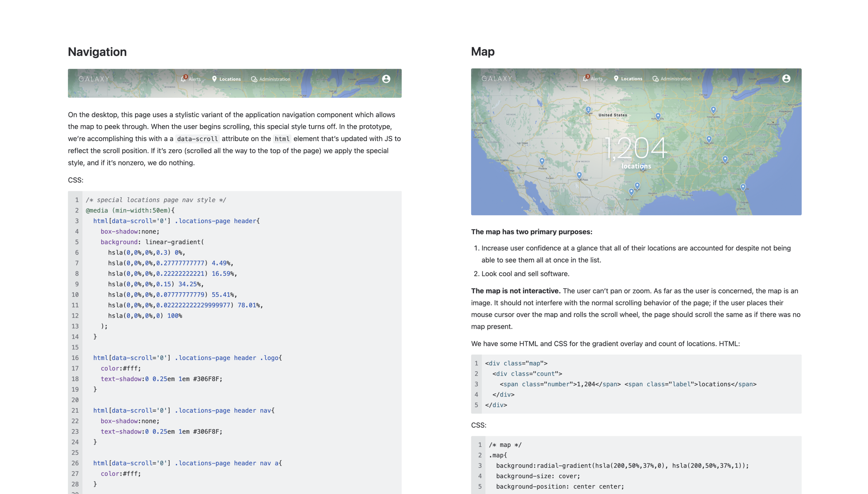
Task: Click the Administration shield icon in the Map image
Action: (x=655, y=79)
